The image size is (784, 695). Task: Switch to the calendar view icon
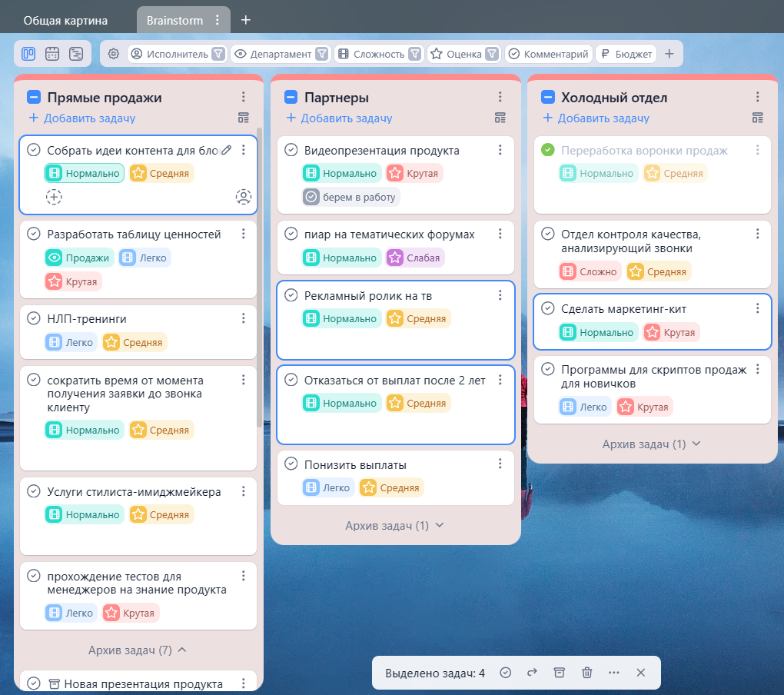pyautogui.click(x=52, y=54)
